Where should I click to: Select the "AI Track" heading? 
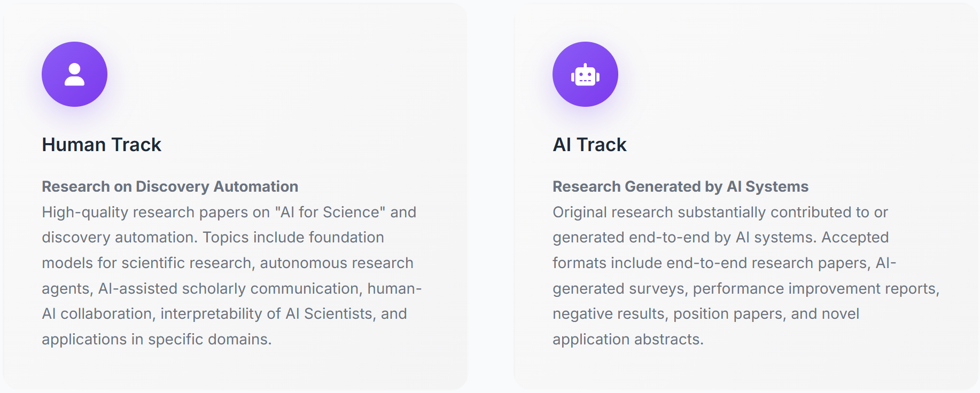[589, 145]
